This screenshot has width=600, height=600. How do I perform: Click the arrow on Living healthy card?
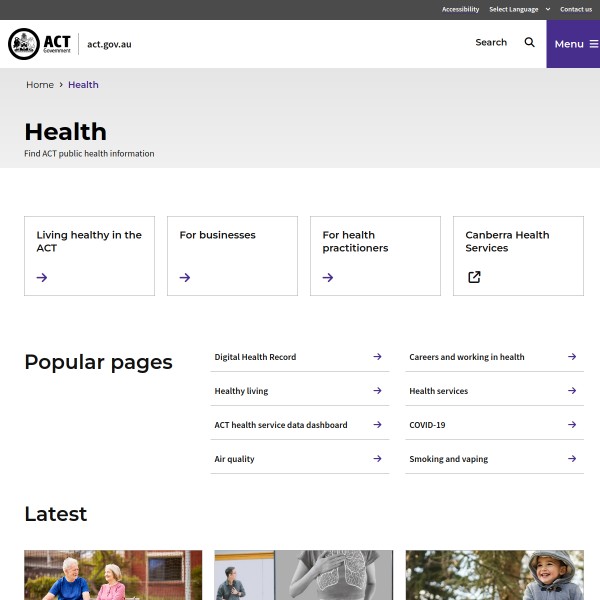(x=42, y=277)
